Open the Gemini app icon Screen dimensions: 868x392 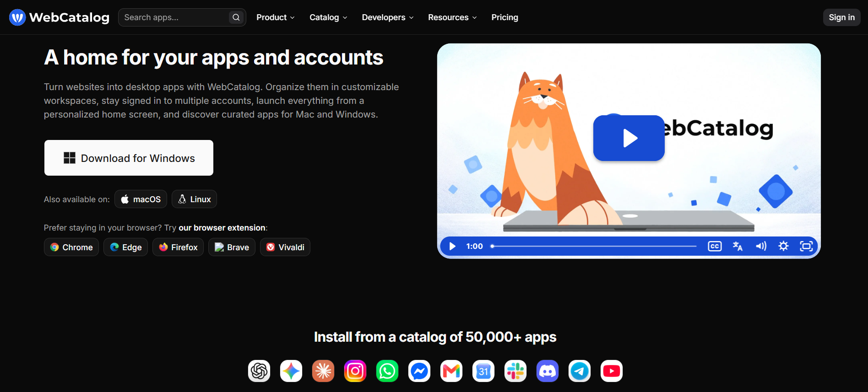coord(291,371)
